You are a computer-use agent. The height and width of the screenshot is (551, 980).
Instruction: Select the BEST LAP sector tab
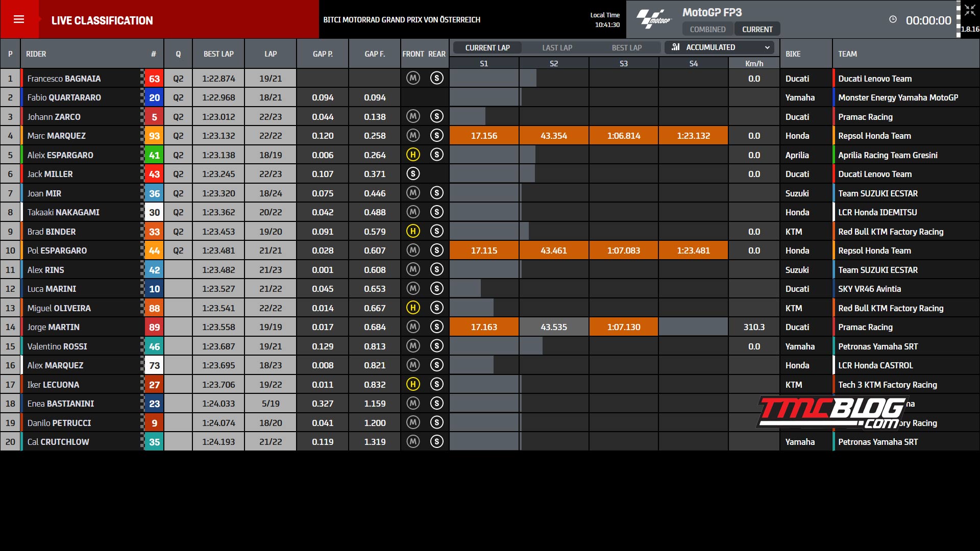click(x=627, y=47)
